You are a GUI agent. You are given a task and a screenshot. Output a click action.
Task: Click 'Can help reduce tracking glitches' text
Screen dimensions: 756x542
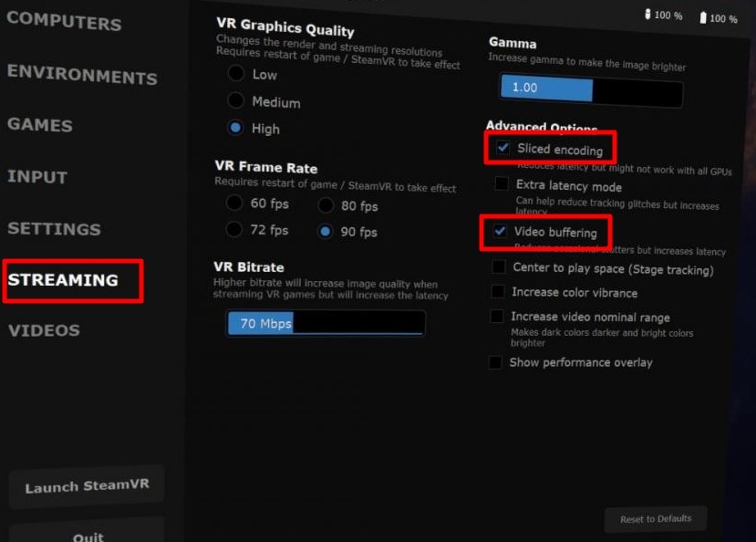pos(617,206)
